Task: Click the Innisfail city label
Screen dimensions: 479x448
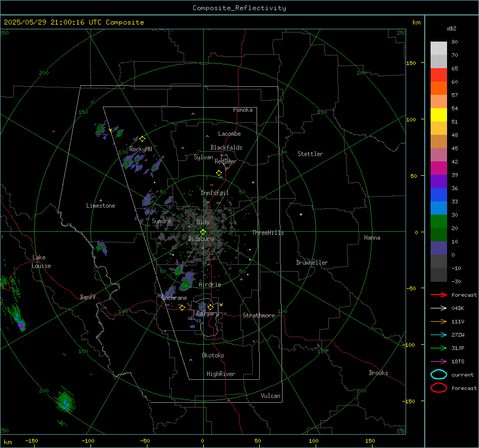Action: point(214,193)
